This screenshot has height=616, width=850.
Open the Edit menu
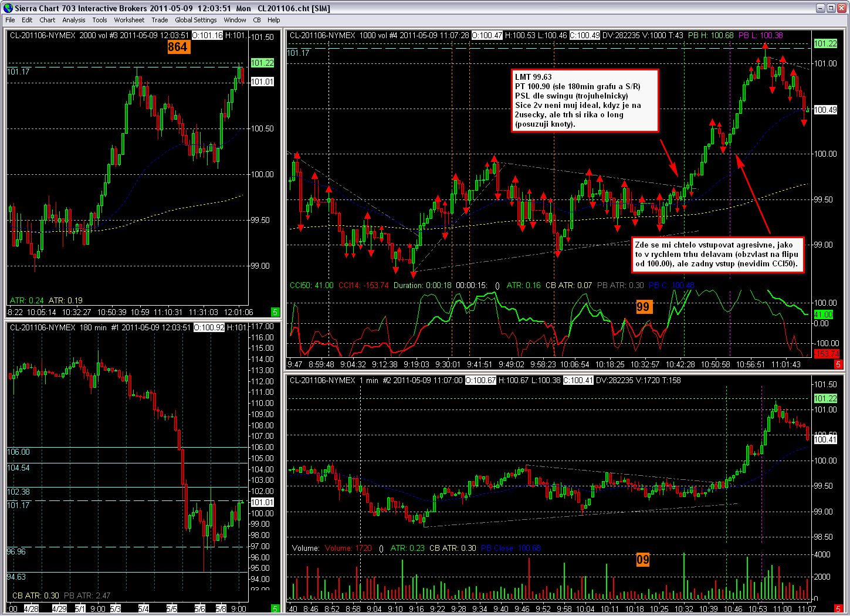pos(27,20)
